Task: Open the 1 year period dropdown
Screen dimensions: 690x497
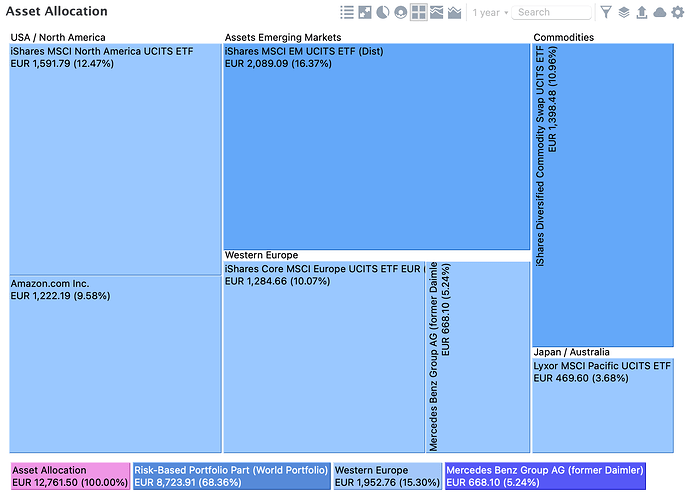Action: 490,13
